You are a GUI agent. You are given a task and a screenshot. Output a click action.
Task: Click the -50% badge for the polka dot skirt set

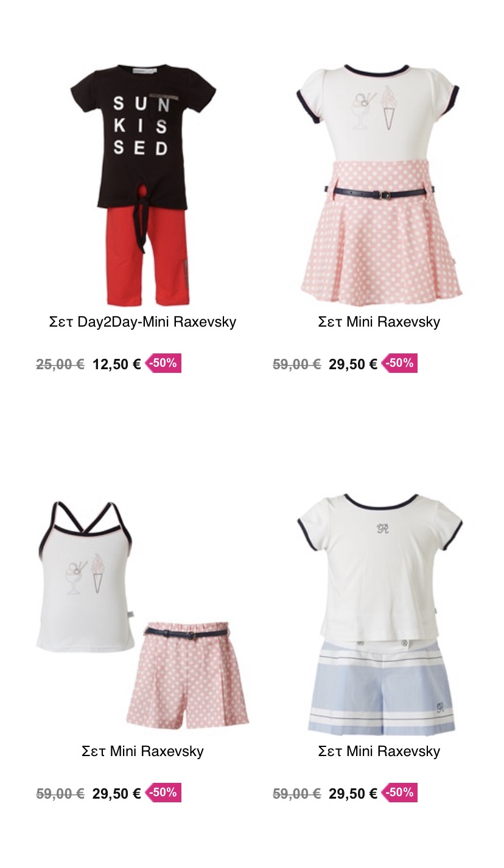(x=399, y=363)
